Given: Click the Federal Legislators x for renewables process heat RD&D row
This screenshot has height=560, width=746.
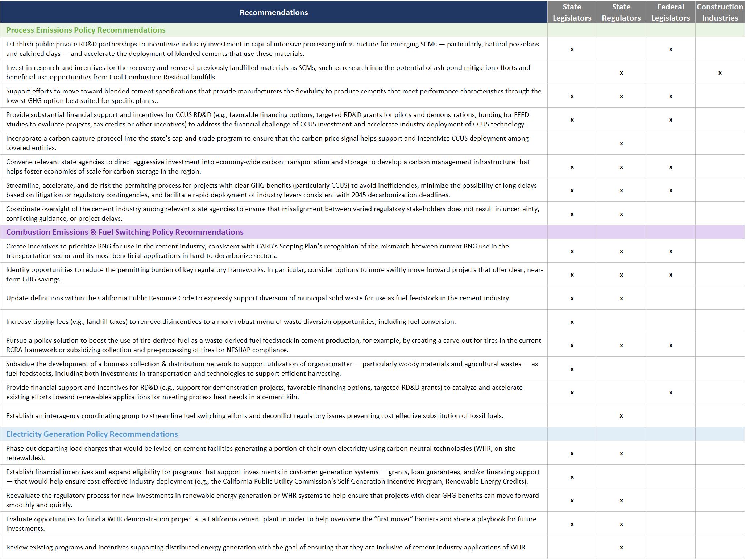Looking at the screenshot, I should tap(671, 393).
